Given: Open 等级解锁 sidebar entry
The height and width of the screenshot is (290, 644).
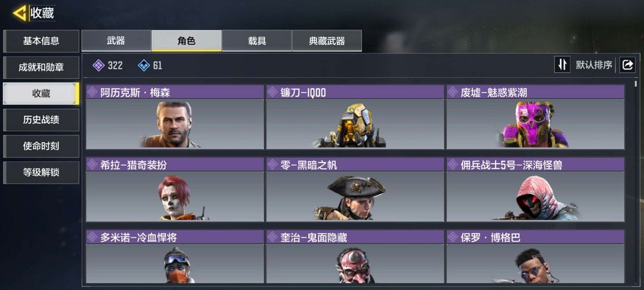Looking at the screenshot, I should 41,172.
